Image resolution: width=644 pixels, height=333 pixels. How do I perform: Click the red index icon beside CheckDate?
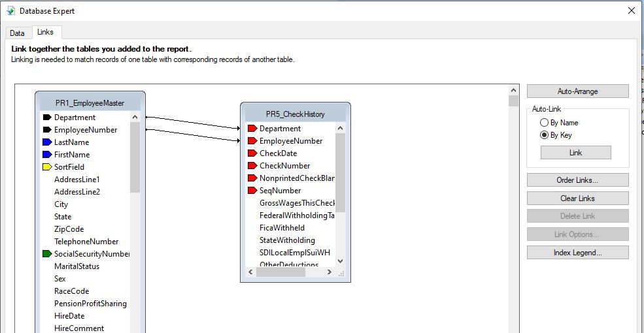[x=252, y=153]
